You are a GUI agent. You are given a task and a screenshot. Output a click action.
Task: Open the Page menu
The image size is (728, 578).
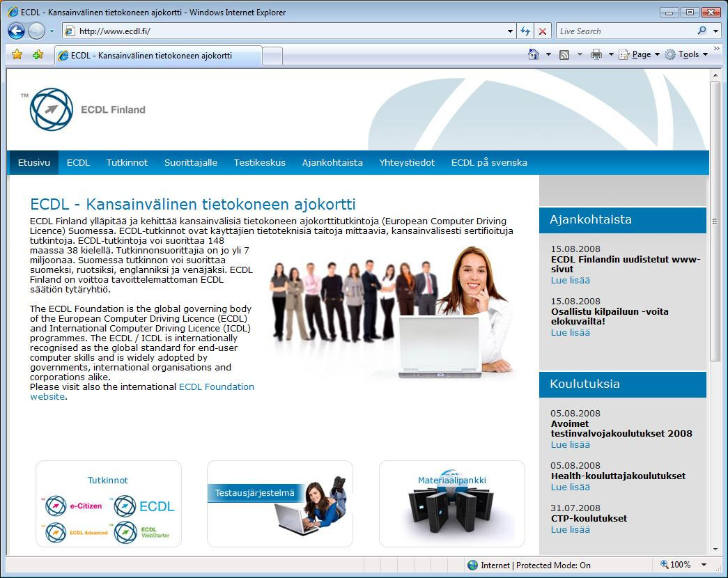[639, 55]
